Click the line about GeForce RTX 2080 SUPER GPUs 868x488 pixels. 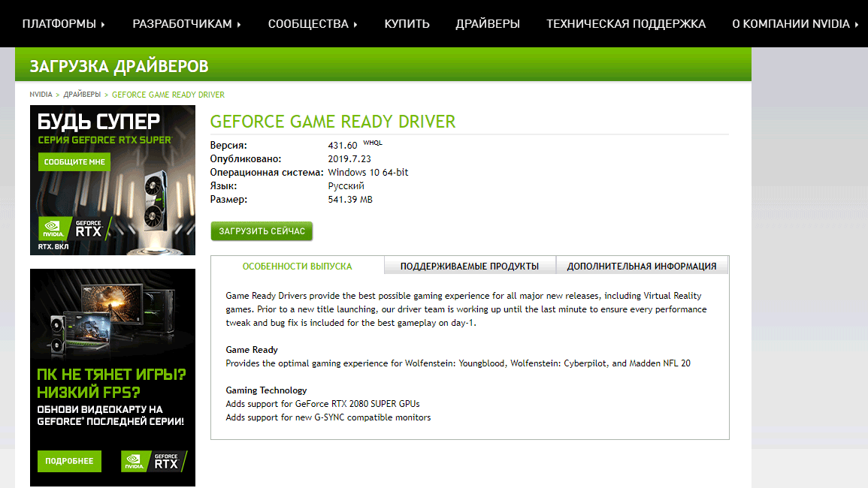[x=322, y=404]
